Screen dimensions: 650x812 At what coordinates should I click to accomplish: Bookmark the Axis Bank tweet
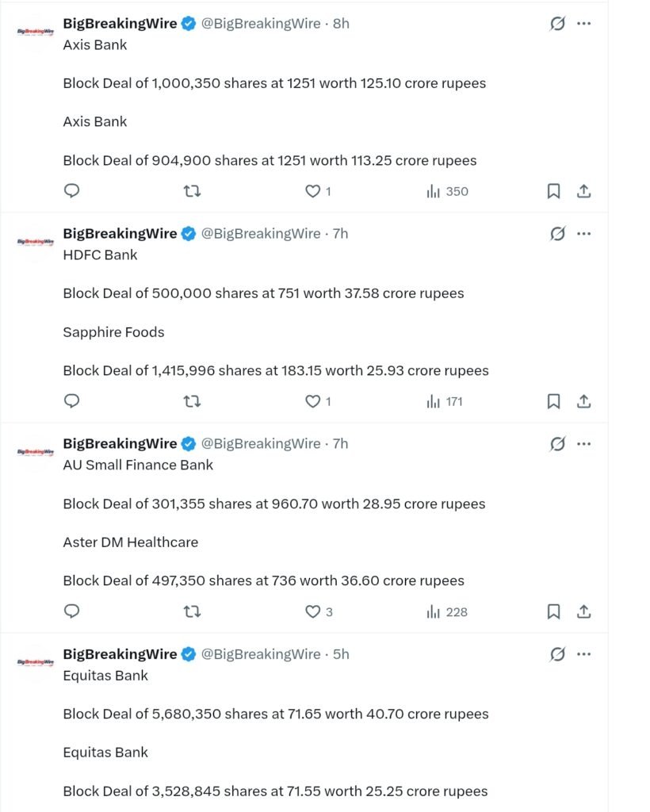[554, 191]
